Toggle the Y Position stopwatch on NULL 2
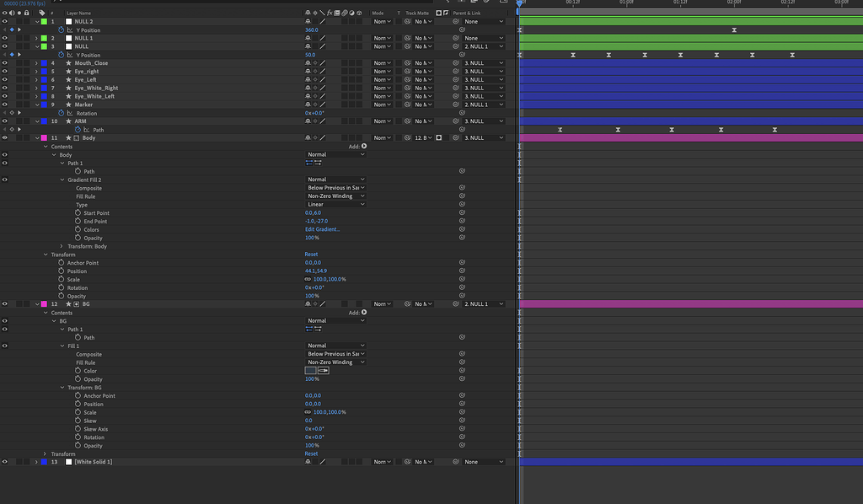This screenshot has height=504, width=863. click(61, 29)
